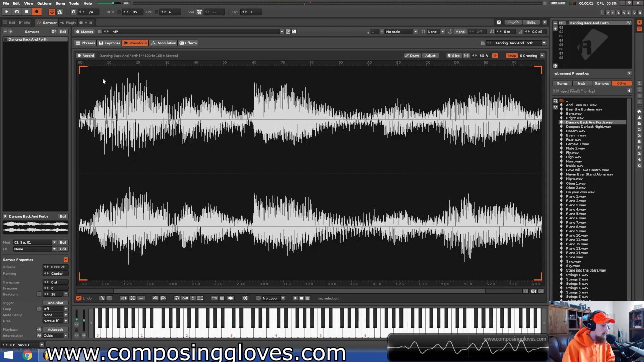
Task: Toggle the orange Snap button
Action: click(512, 56)
